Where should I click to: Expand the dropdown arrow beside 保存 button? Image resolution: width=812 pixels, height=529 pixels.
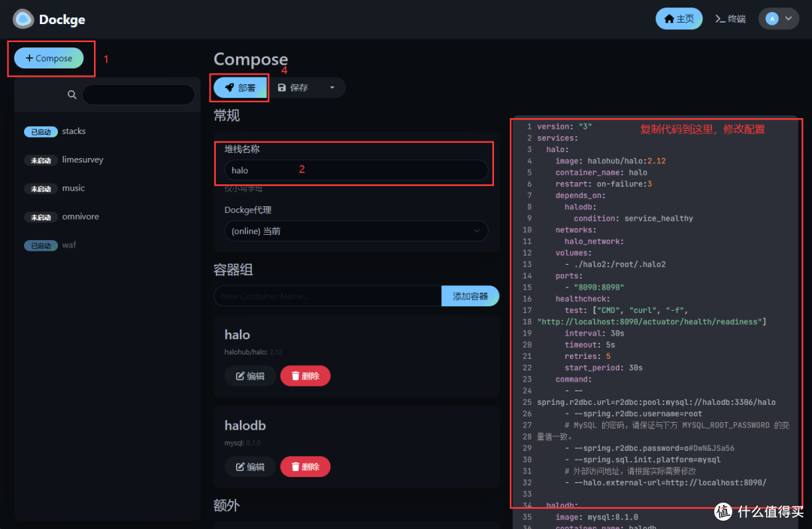point(334,87)
